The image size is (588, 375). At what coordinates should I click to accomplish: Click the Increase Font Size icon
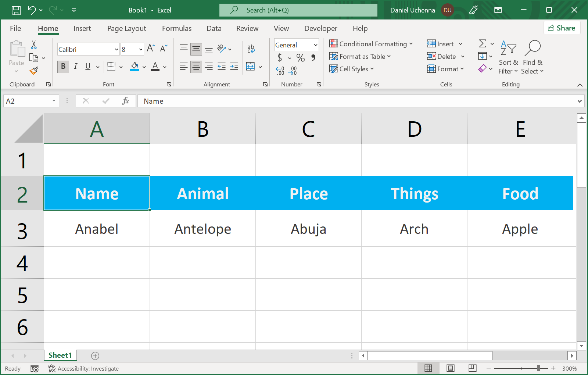[151, 48]
